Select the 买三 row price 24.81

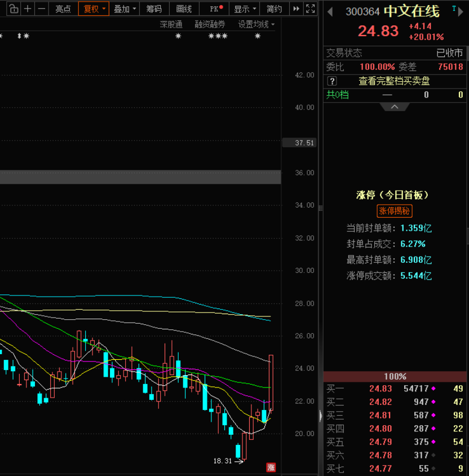click(380, 415)
